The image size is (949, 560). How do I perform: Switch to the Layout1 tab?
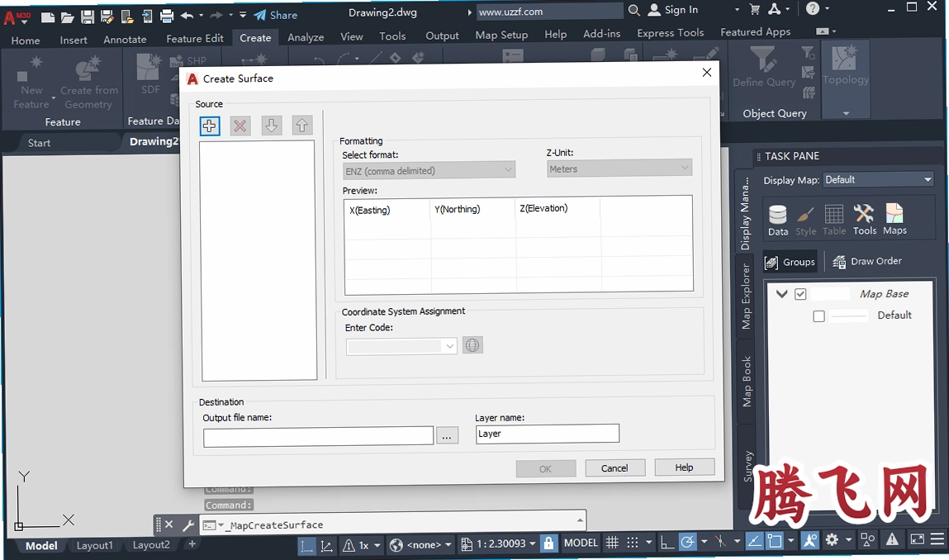click(94, 545)
